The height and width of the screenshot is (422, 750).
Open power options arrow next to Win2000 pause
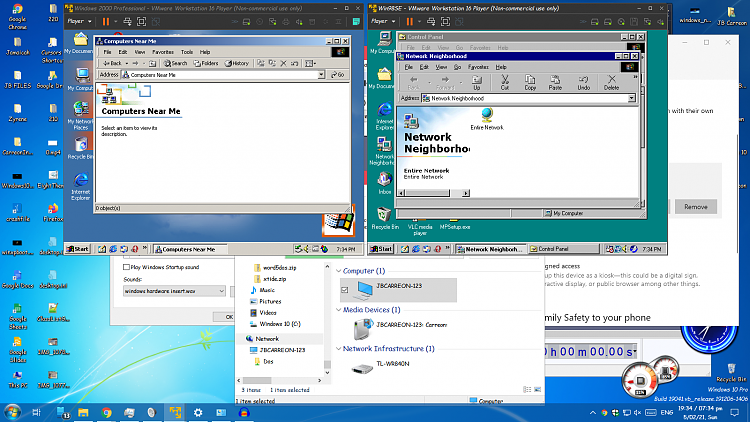[x=115, y=22]
